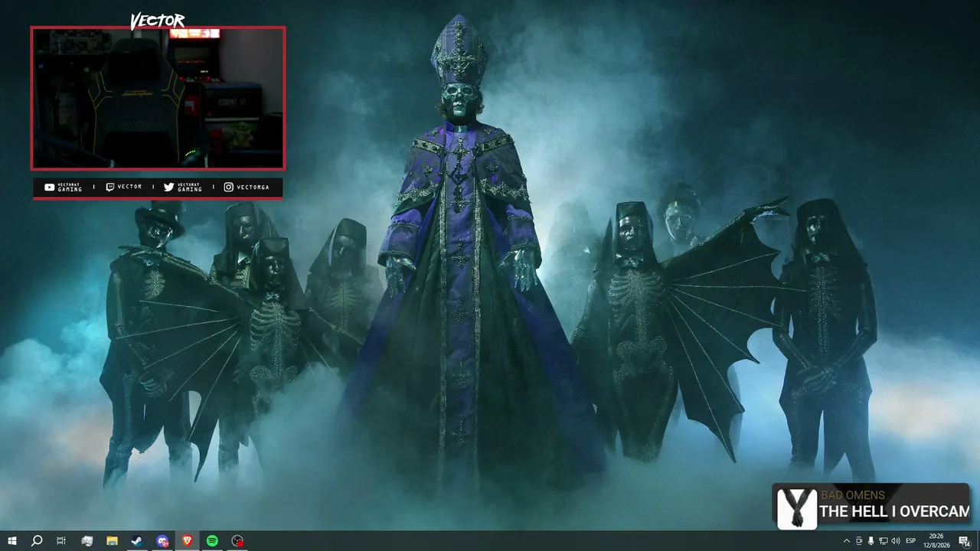Open Task View from the taskbar

tap(61, 541)
